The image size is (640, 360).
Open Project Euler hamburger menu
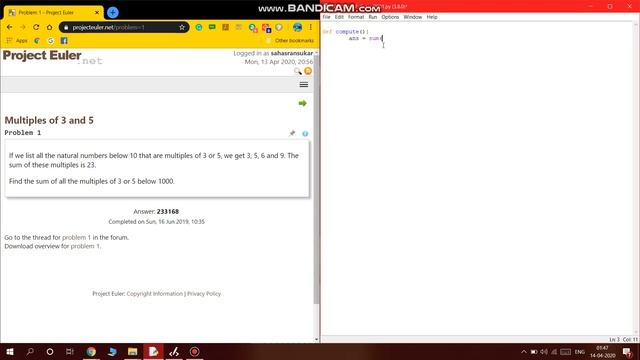304,84
